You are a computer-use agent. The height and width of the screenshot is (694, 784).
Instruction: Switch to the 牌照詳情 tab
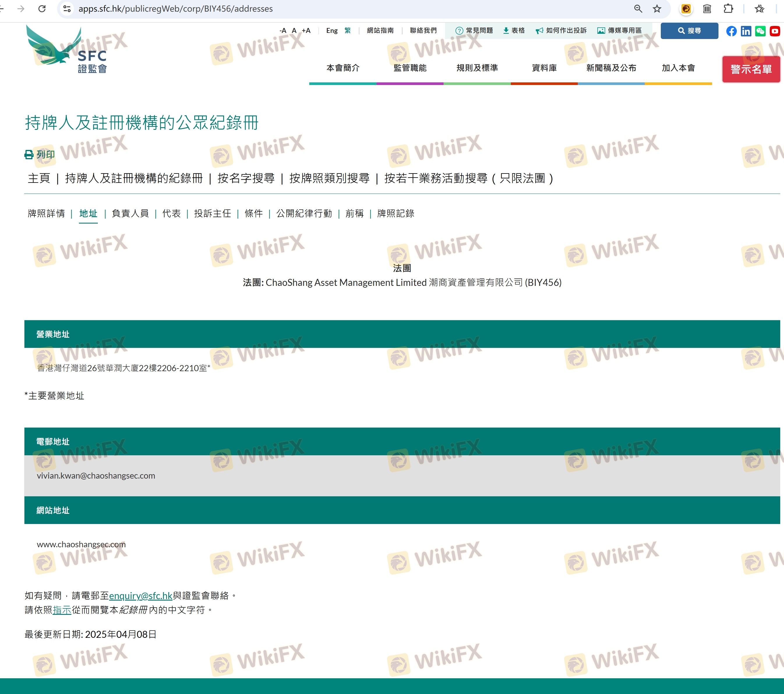coord(46,213)
